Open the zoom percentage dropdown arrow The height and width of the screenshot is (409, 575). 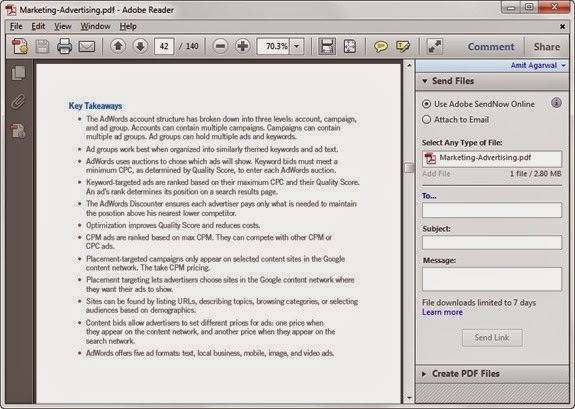click(297, 46)
